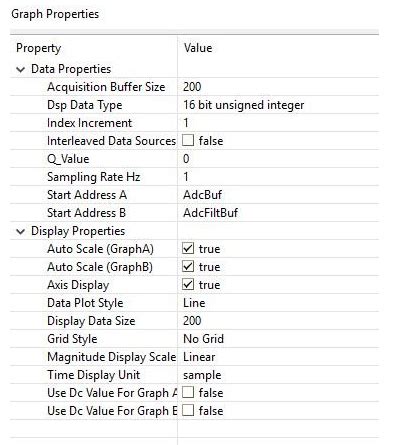Click the Q_Value field showing 0
Image resolution: width=399 pixels, height=445 pixels.
coord(278,159)
